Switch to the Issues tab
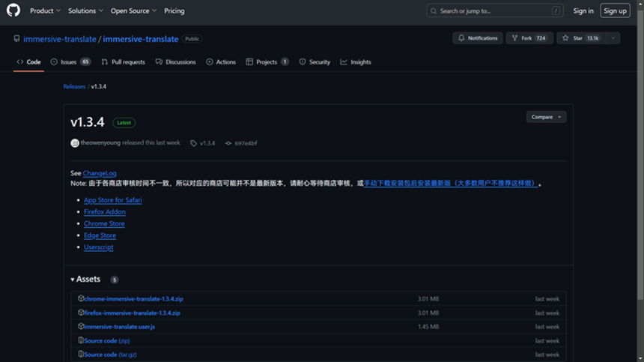Image resolution: width=644 pixels, height=362 pixels. (70, 62)
